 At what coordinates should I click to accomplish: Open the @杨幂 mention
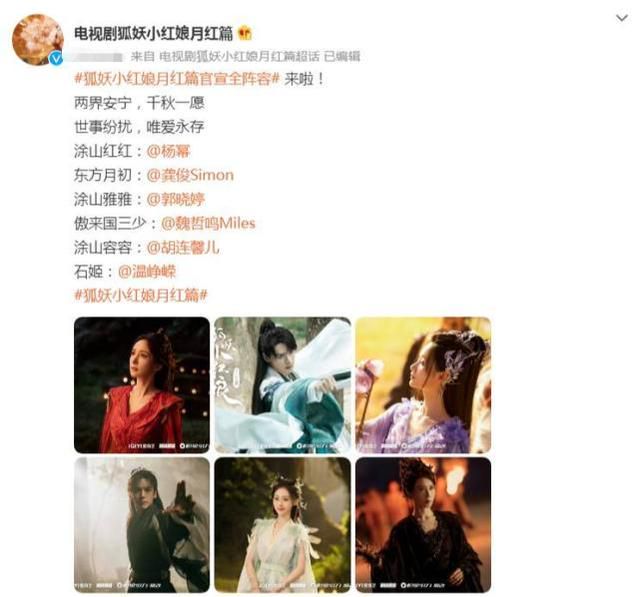pos(168,151)
